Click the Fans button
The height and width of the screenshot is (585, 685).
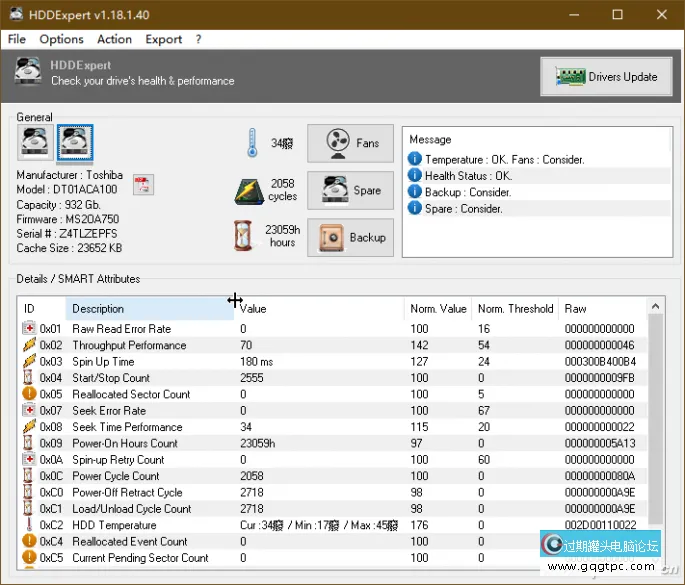click(350, 143)
